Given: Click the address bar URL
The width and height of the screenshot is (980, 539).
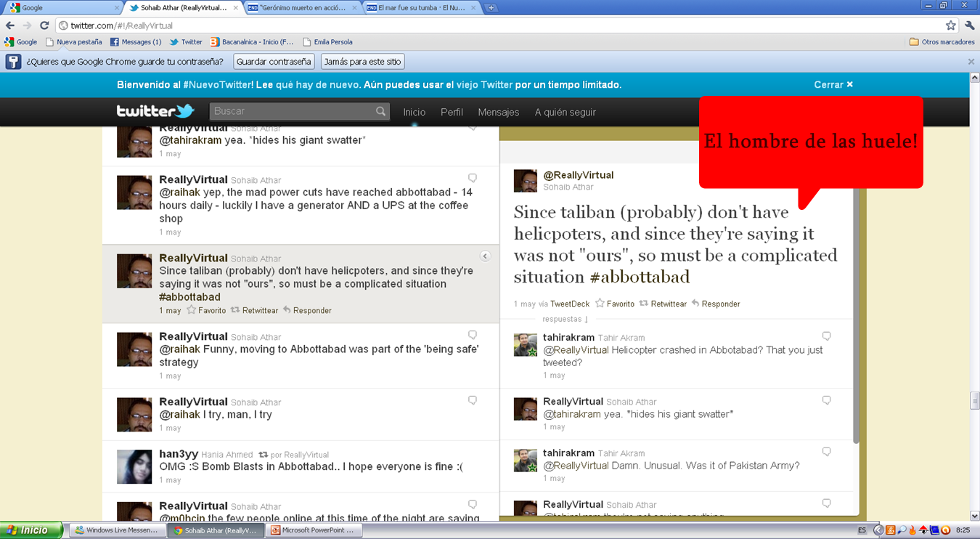Looking at the screenshot, I should tap(122, 25).
